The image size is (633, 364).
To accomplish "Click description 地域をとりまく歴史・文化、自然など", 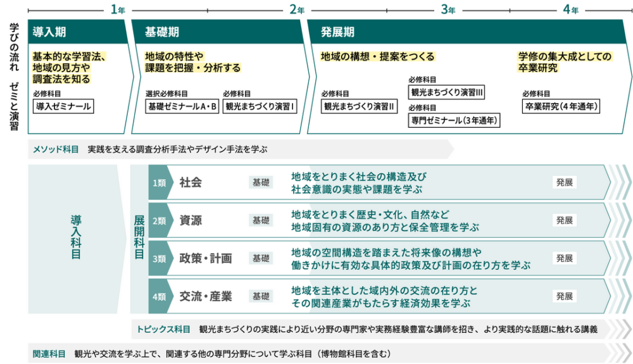I will tap(370, 214).
